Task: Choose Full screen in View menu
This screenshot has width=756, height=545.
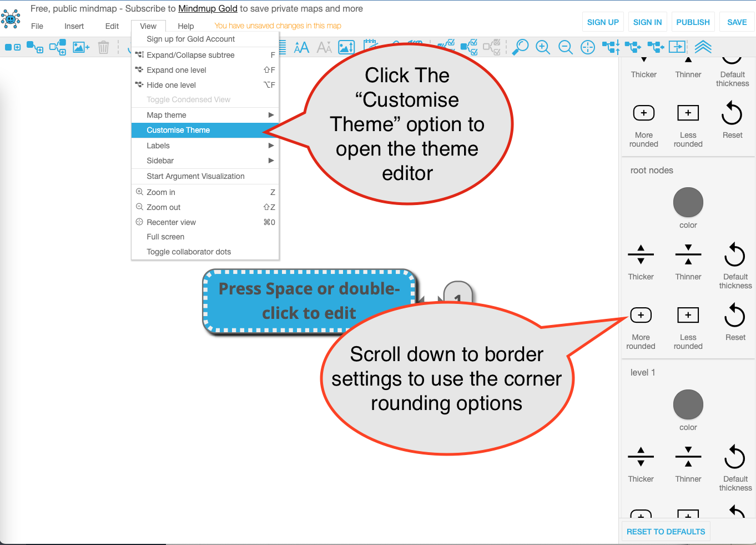Action: point(205,237)
